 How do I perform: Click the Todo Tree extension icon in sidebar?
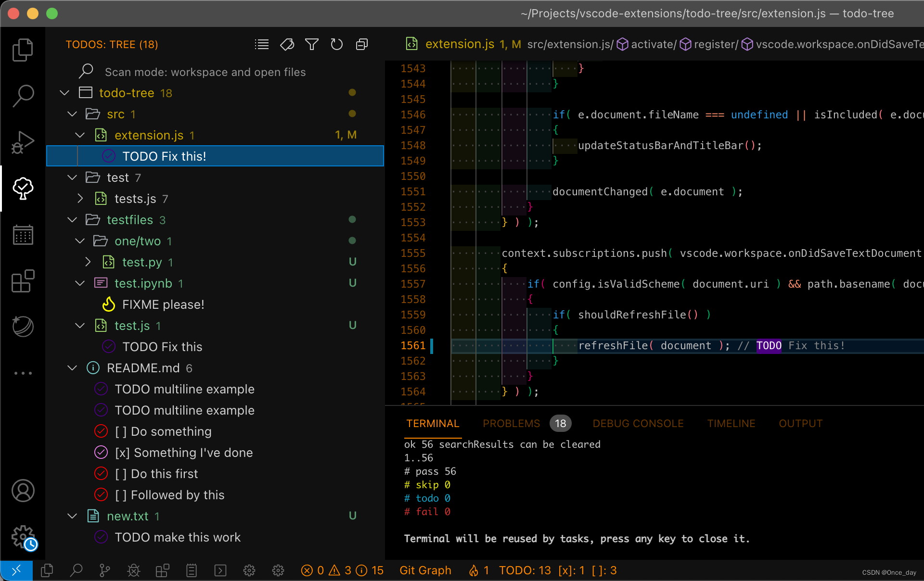point(22,188)
